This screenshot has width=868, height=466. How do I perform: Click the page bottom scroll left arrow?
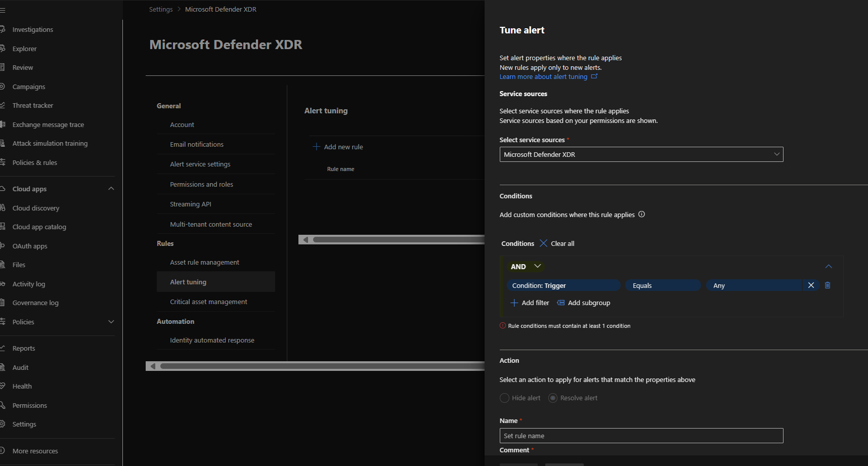point(152,366)
